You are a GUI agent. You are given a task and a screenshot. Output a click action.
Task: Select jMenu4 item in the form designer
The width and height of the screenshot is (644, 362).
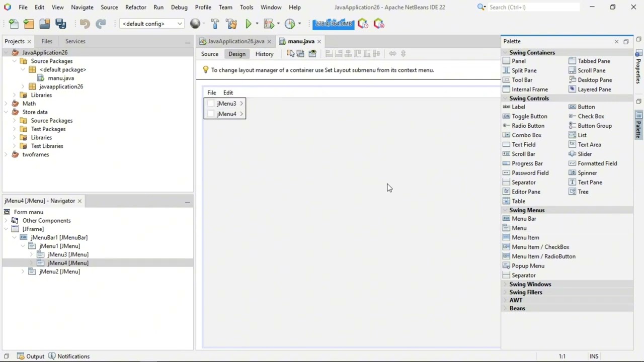click(x=225, y=114)
